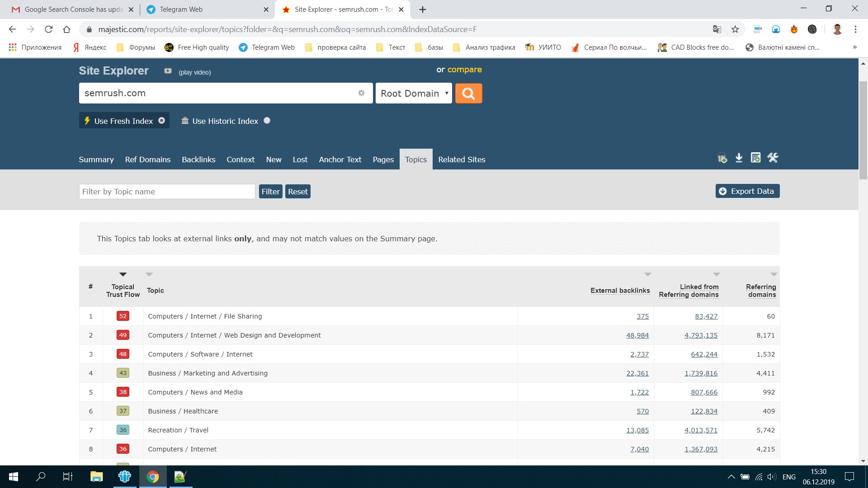This screenshot has width=868, height=488.
Task: Open browser home page
Action: 66,29
